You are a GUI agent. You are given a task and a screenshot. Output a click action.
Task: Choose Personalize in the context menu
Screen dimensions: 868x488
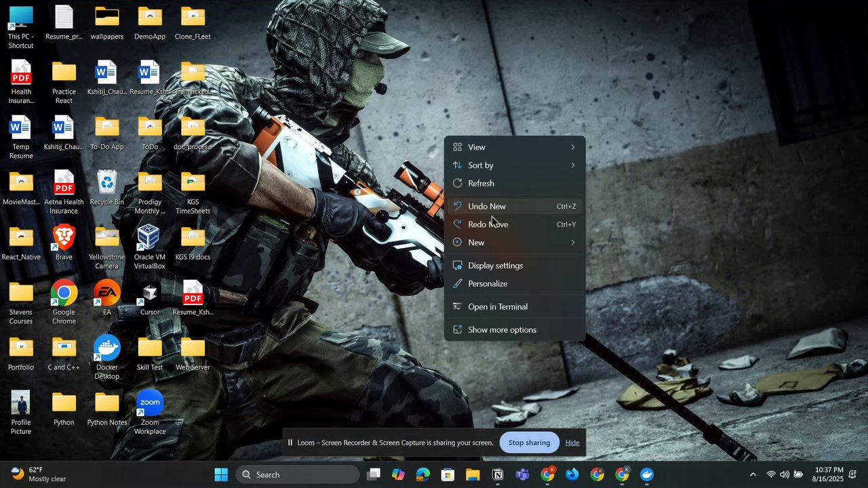pyautogui.click(x=515, y=284)
